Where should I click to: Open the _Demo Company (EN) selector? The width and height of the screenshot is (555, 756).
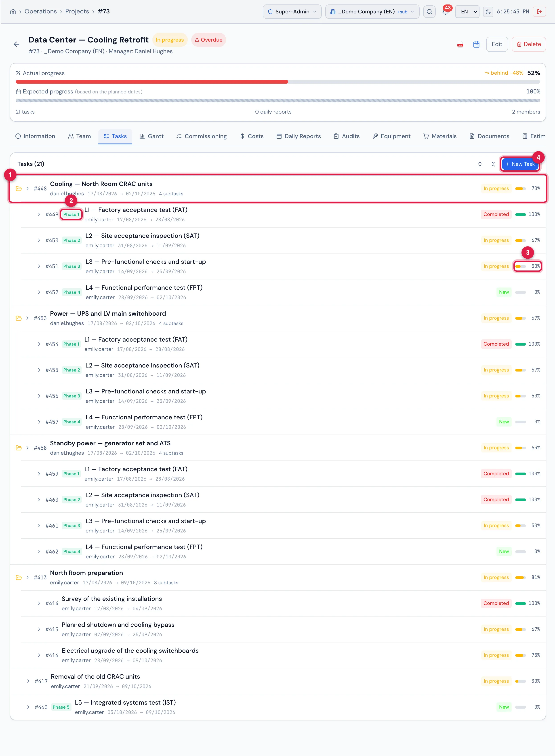372,11
